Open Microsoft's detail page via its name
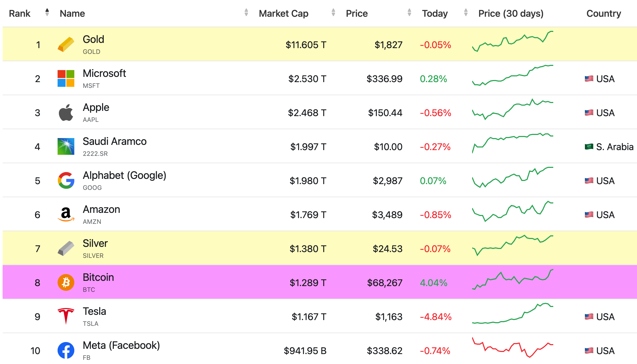Image resolution: width=637 pixels, height=364 pixels. tap(104, 73)
